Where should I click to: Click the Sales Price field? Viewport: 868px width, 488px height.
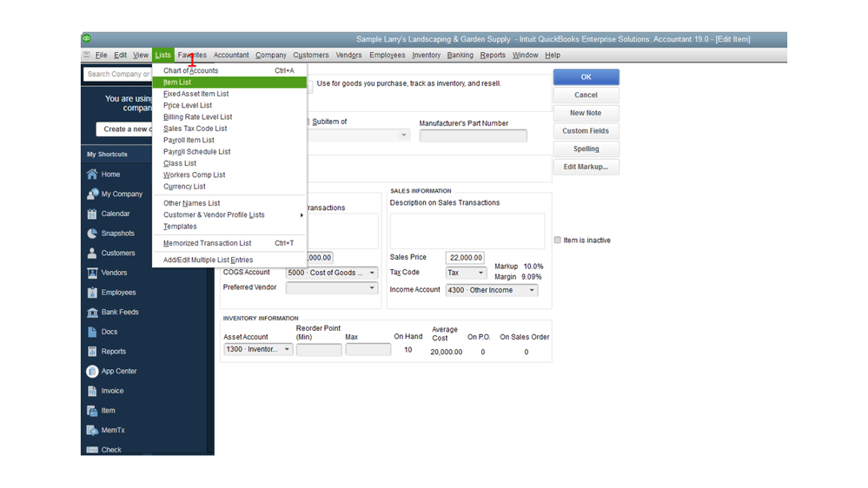coord(465,258)
